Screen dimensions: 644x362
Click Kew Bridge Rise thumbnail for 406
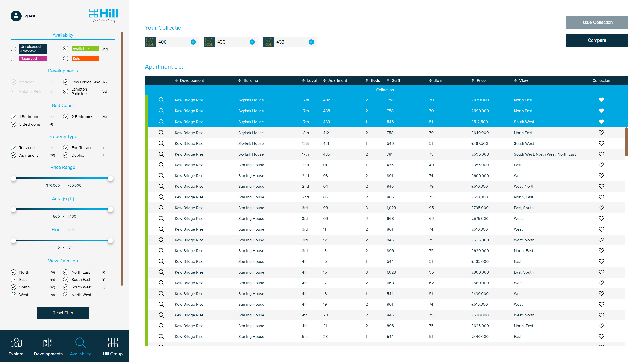pos(150,42)
